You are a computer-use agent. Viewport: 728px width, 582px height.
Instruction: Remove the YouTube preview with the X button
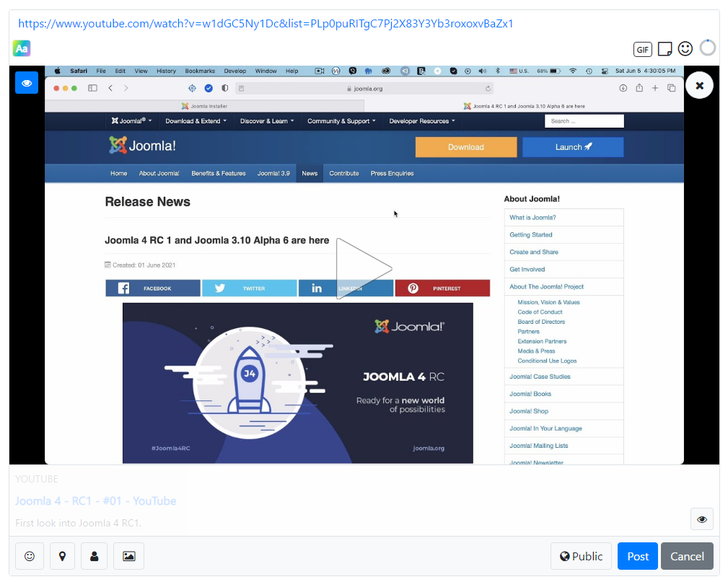699,85
